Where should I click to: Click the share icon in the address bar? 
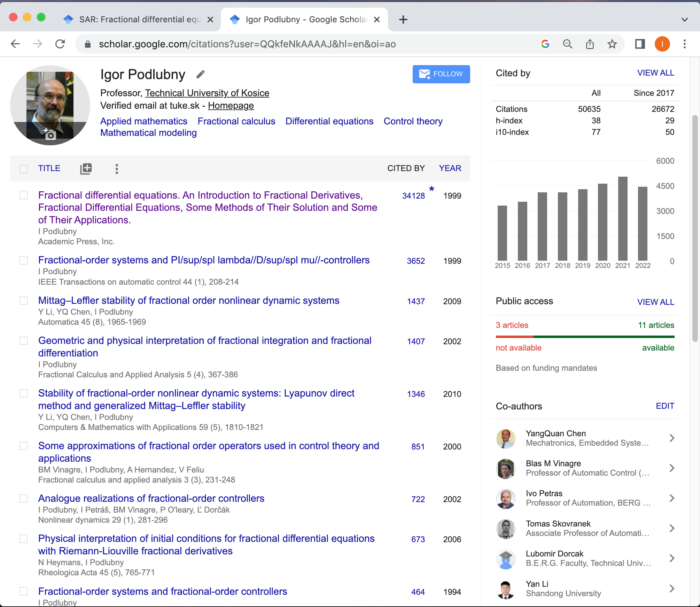[x=590, y=44]
